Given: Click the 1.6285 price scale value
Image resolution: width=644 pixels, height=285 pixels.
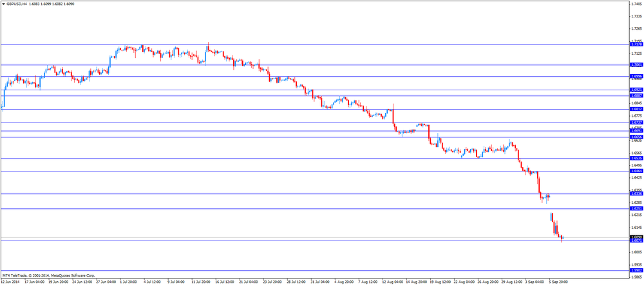Looking at the screenshot, I should coord(637,202).
